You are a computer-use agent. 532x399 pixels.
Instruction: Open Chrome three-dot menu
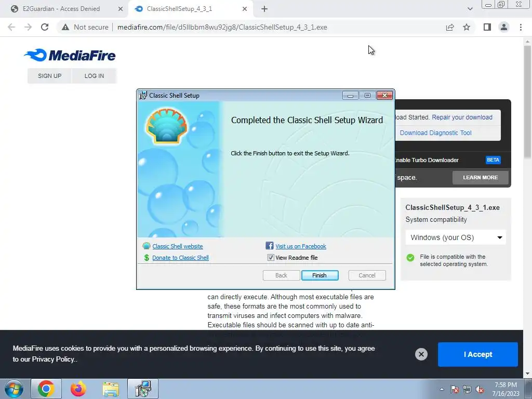pyautogui.click(x=521, y=27)
